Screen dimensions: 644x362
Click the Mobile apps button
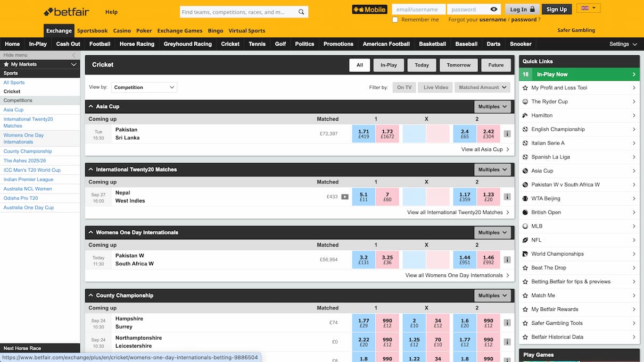[x=369, y=9]
